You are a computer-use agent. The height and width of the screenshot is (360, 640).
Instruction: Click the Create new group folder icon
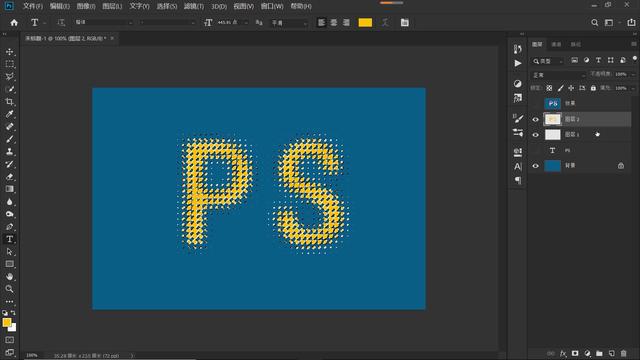click(x=599, y=353)
